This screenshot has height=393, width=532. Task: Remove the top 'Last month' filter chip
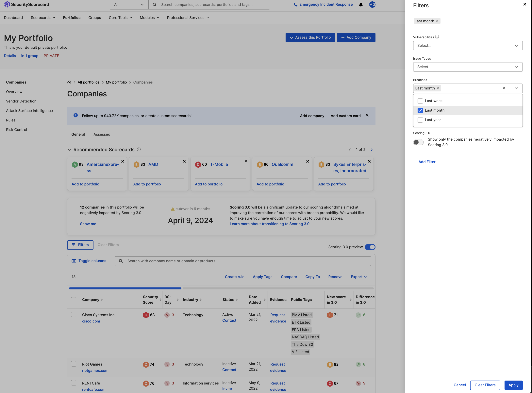pos(437,21)
